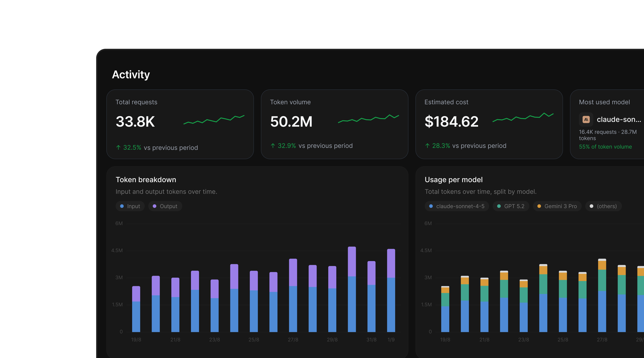Click the Input and output tokens over time subtitle
The height and width of the screenshot is (358, 644).
click(x=166, y=192)
